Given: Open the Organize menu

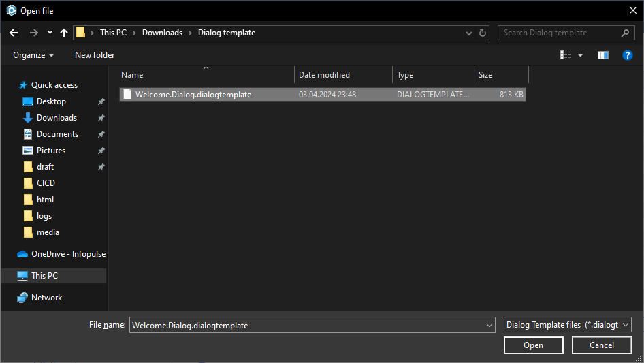Looking at the screenshot, I should 33,55.
